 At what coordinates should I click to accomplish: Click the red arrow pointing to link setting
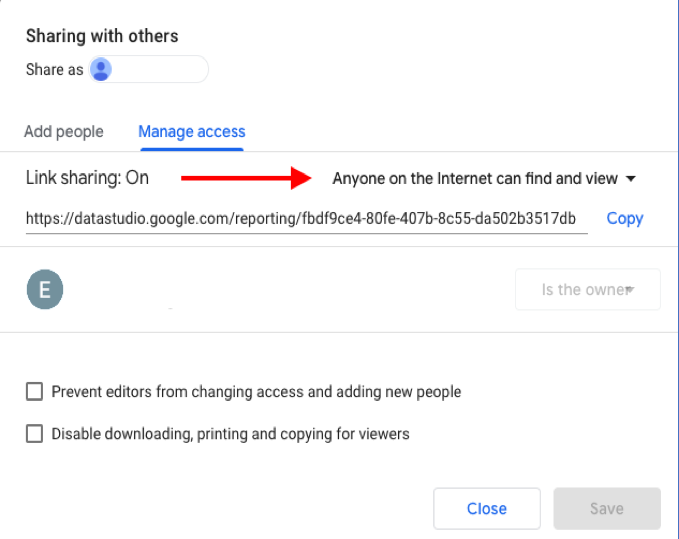click(x=246, y=178)
